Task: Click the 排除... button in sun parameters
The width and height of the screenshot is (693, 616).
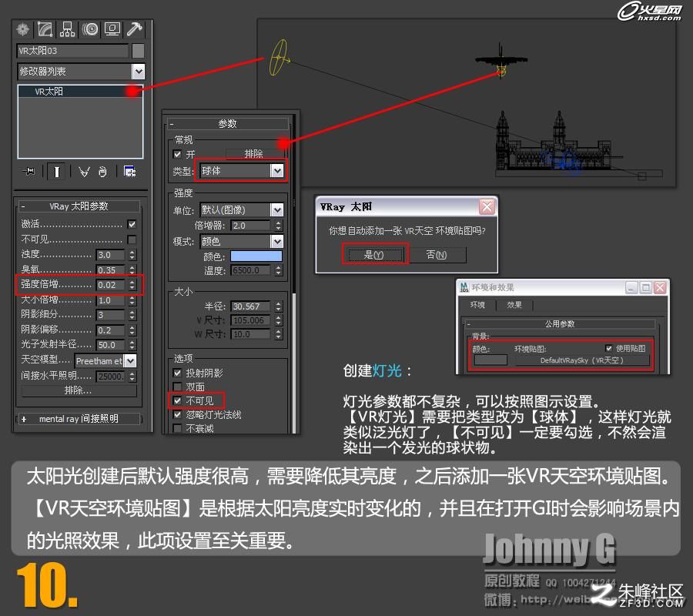Action: 79,390
